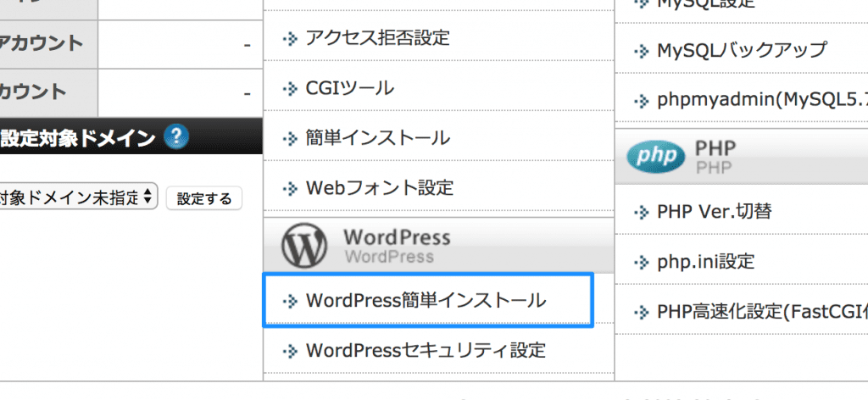
Task: Open WordPressセキュリティ設定 link
Action: [426, 350]
